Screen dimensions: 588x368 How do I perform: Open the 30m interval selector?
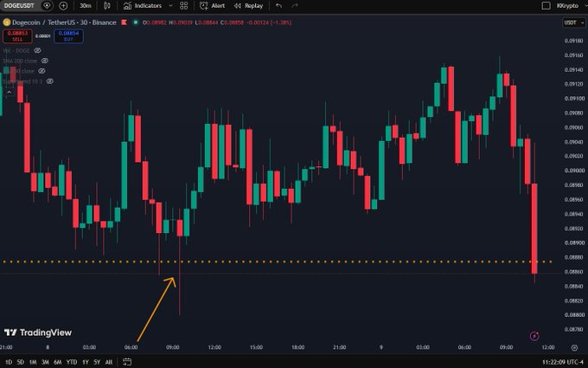click(x=86, y=6)
